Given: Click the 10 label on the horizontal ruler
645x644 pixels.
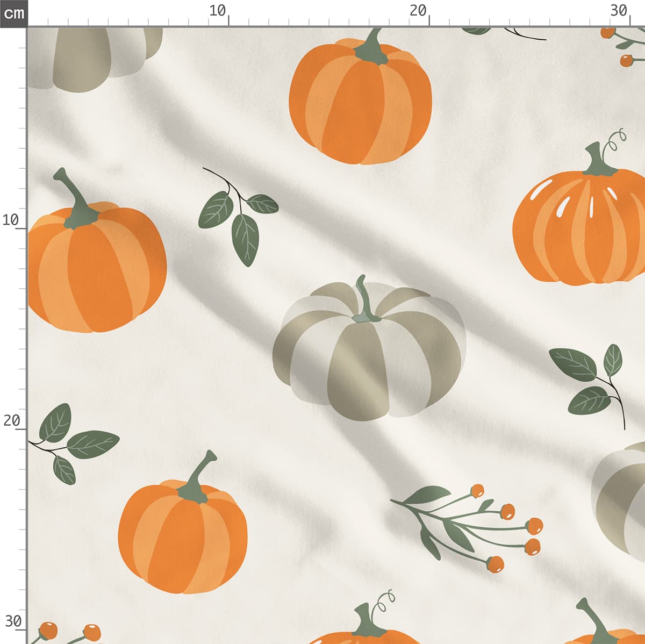Looking at the screenshot, I should pos(217,11).
